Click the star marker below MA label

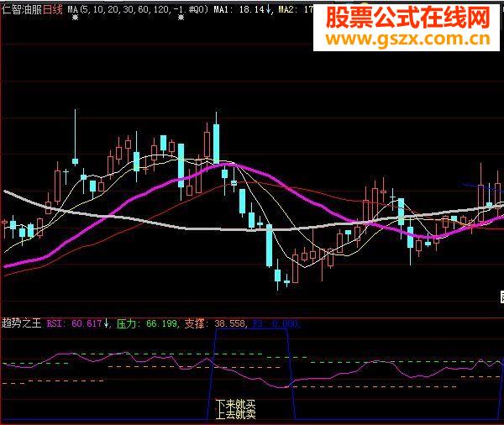point(76,18)
